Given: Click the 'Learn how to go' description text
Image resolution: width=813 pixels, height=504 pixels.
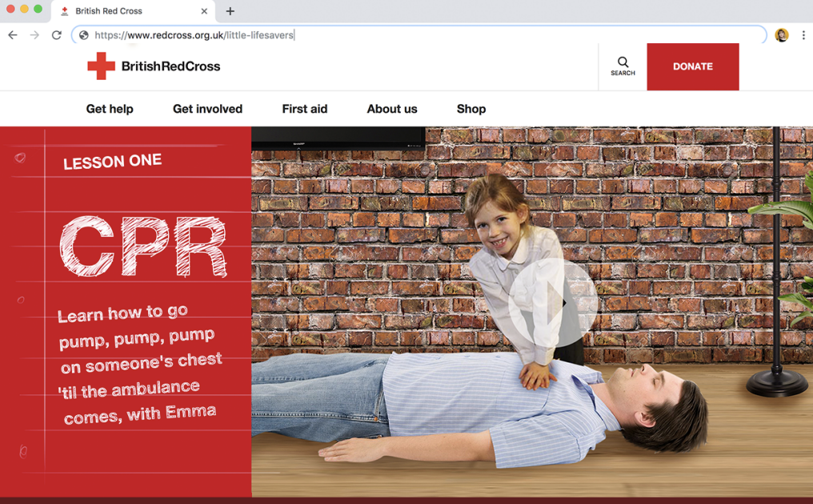Looking at the screenshot, I should (139, 365).
